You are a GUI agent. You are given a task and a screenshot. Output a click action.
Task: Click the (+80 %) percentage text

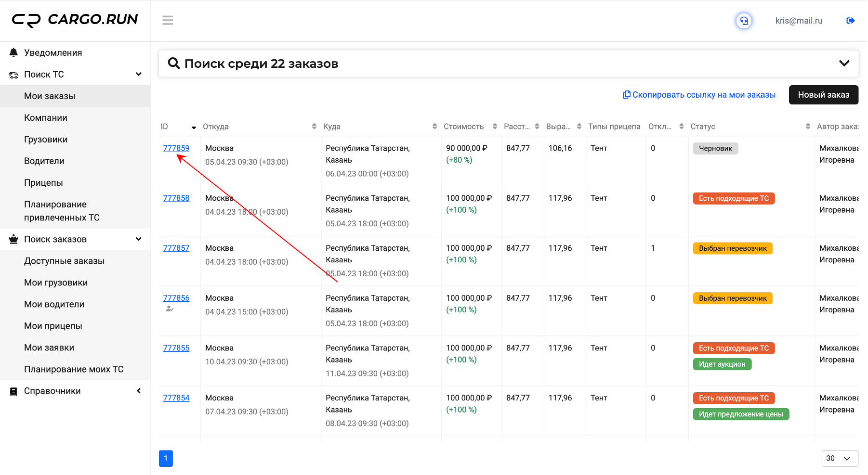(459, 160)
